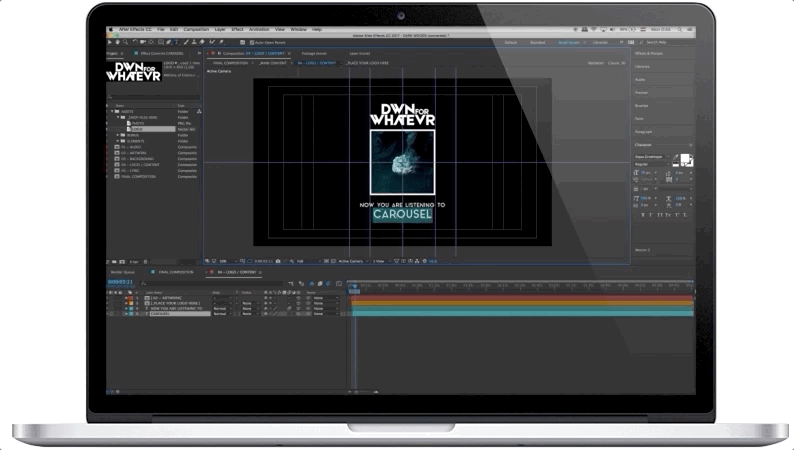Toggle Subscript in Character panel
Screen dimensions: 794x450
[685, 215]
